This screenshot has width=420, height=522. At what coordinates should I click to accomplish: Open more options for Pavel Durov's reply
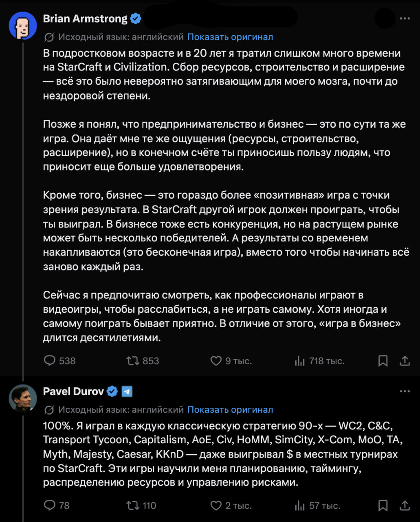tap(405, 391)
